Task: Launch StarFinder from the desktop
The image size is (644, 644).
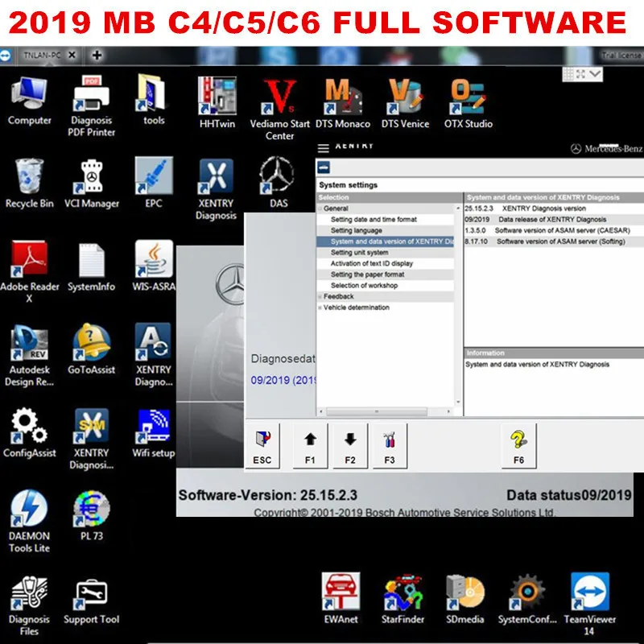Action: [x=403, y=594]
